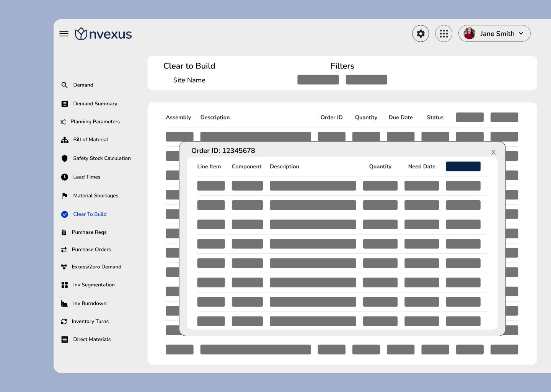The height and width of the screenshot is (392, 551).
Task: Click the Order ID column header
Action: 331,118
